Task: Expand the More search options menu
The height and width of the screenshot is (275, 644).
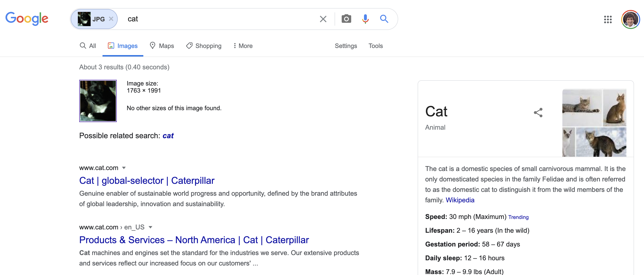Action: tap(243, 46)
